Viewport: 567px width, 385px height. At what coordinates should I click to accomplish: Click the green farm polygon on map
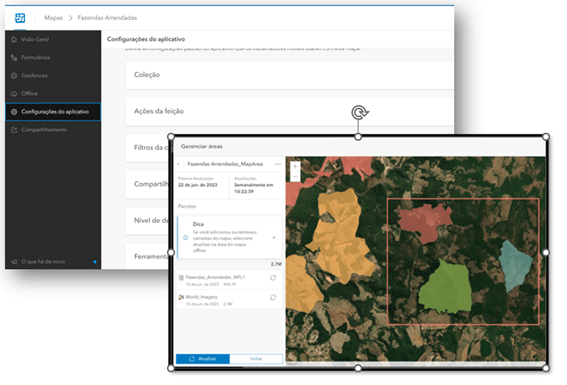coord(447,287)
